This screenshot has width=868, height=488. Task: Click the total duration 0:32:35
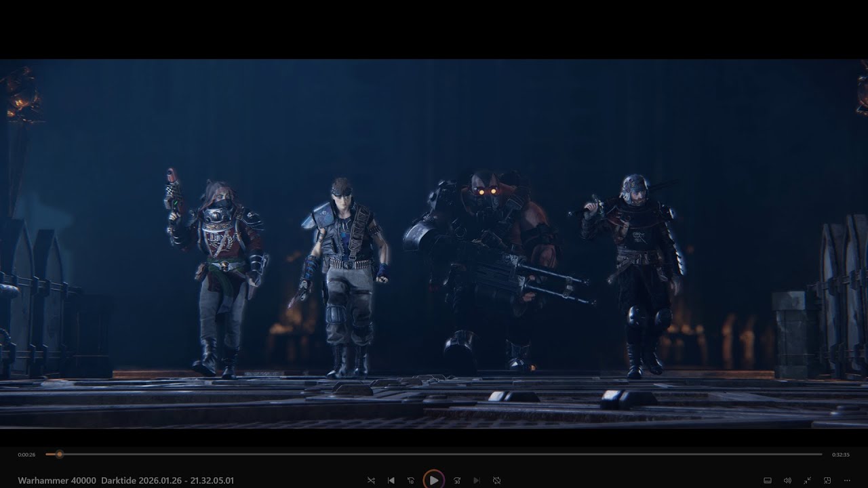pos(841,455)
